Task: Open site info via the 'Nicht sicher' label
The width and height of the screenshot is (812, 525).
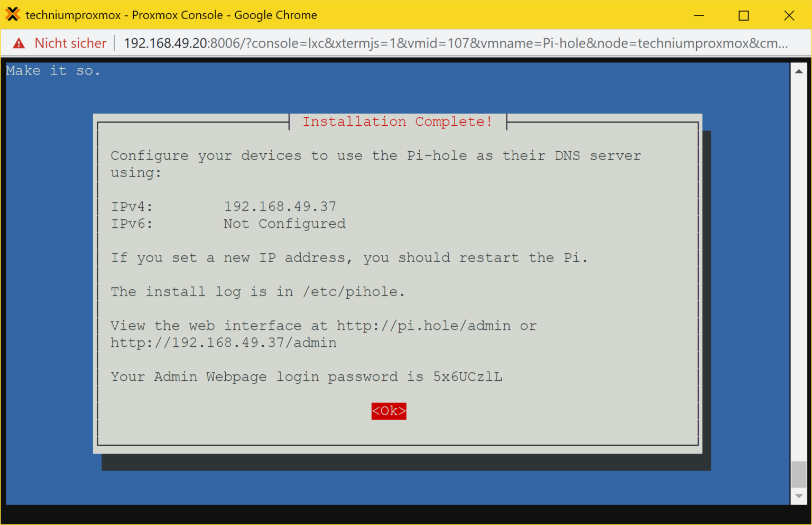Action: (x=70, y=43)
